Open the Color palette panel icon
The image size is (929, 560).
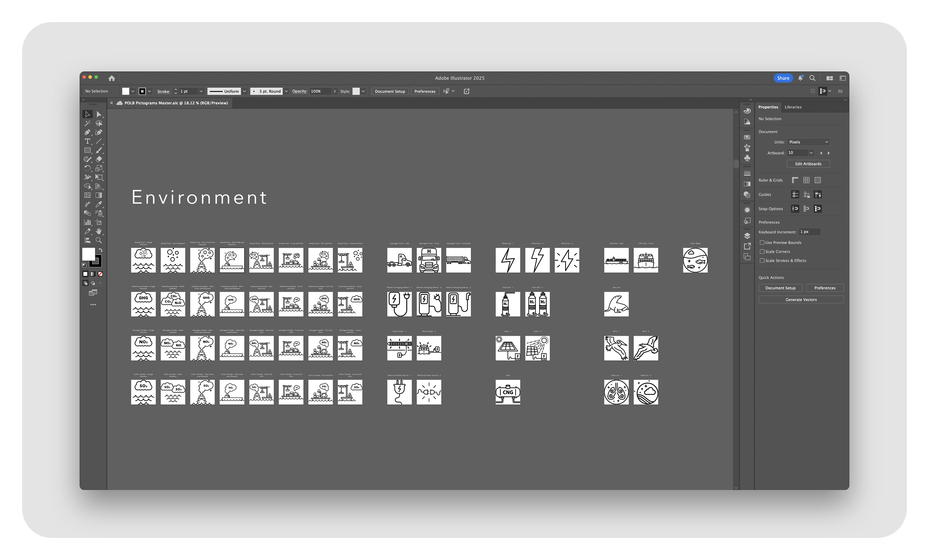[x=747, y=111]
